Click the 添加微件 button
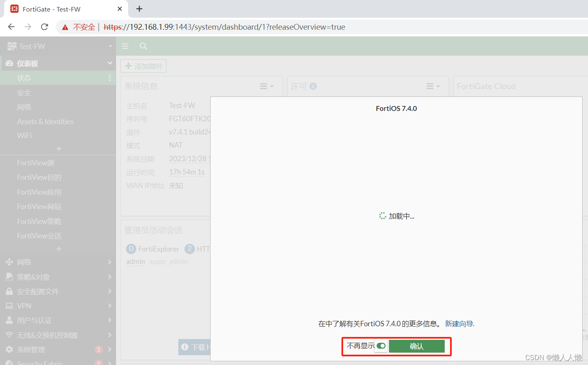The image size is (588, 365). pyautogui.click(x=143, y=66)
